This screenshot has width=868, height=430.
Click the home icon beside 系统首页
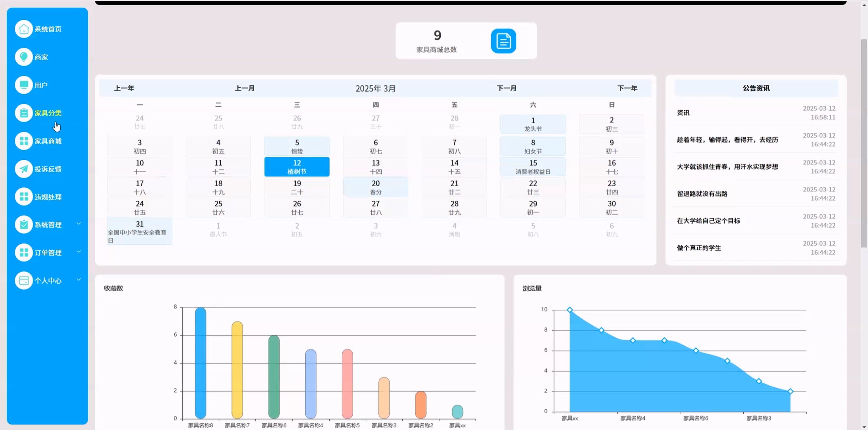[x=24, y=29]
